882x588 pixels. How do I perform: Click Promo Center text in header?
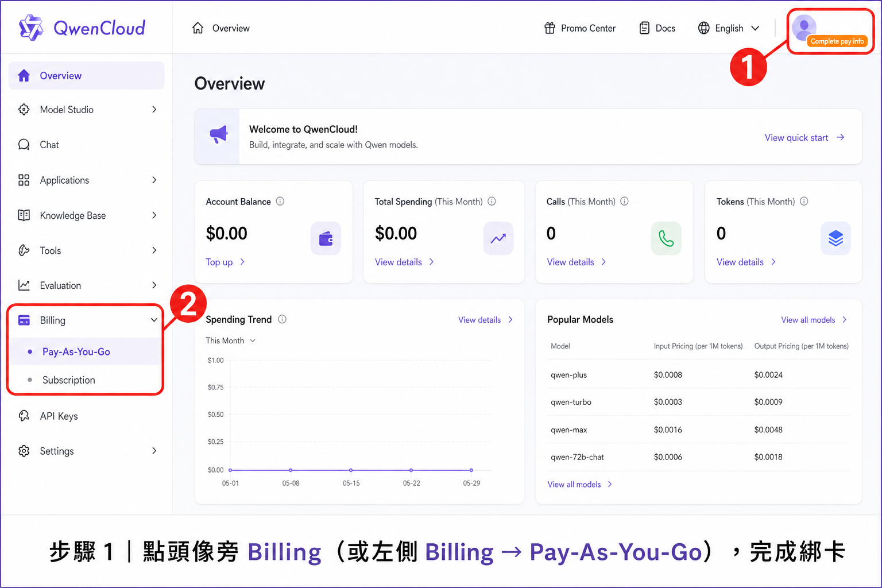(588, 28)
